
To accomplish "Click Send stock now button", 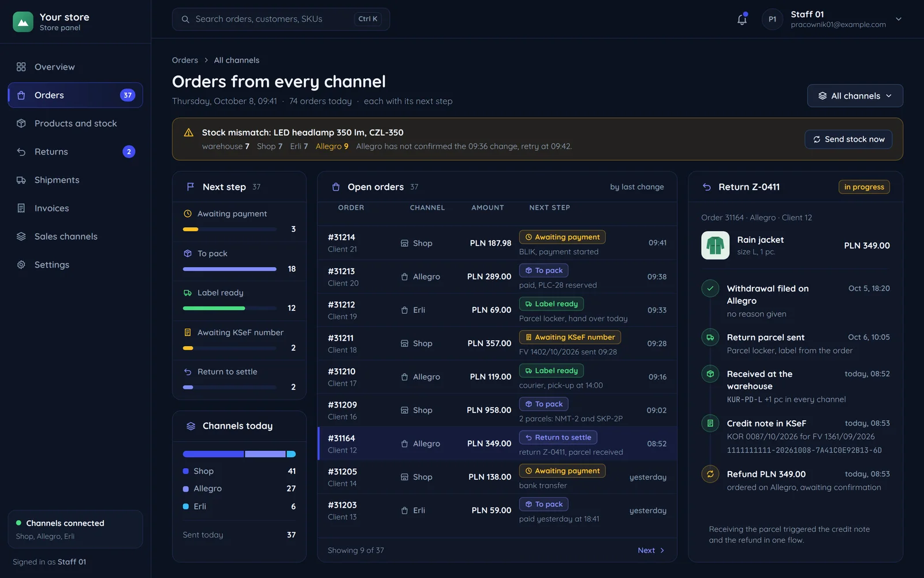I will (848, 139).
